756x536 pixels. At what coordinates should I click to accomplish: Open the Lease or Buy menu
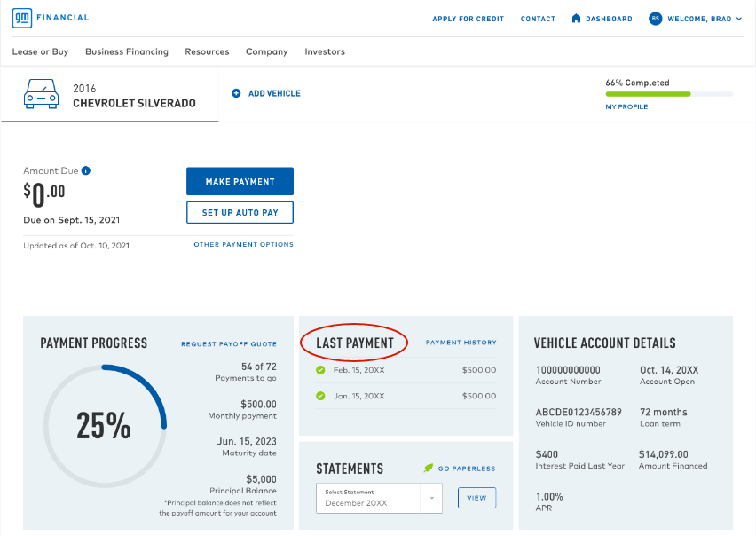(x=41, y=51)
